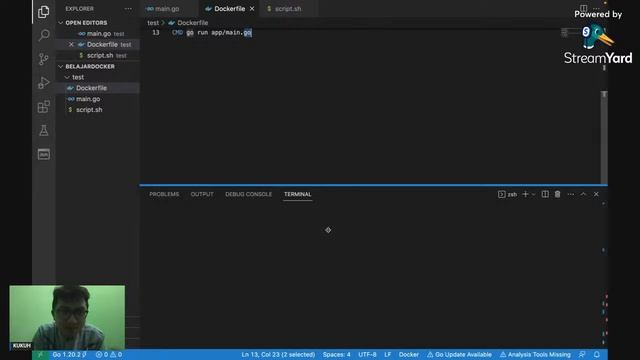Switch to script.sh editor tab
The image size is (640, 360).
288,9
